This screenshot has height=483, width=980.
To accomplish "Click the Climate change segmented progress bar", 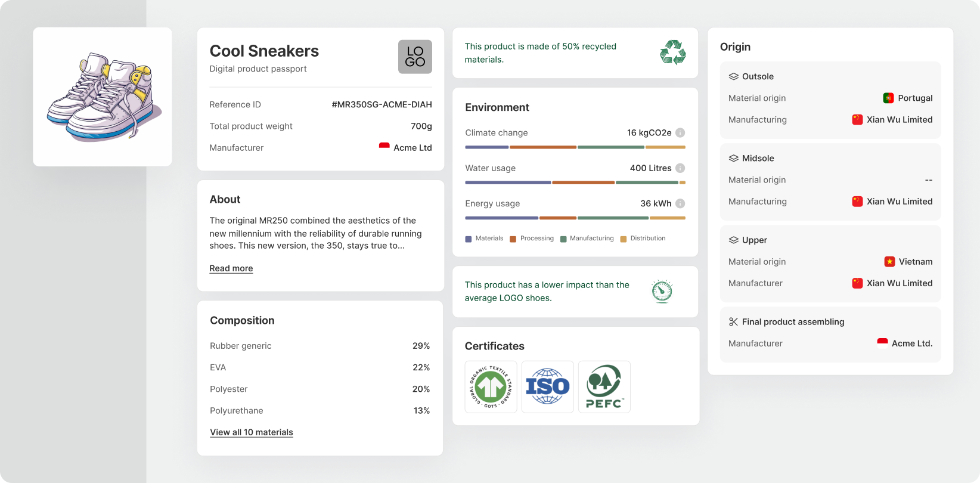I will coord(575,147).
